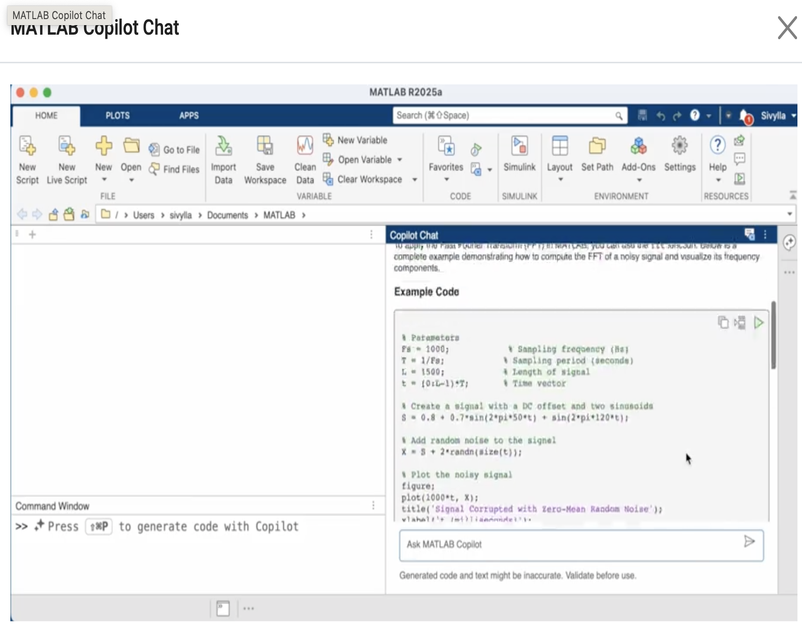
Task: Click the Redo arrow in toolstrip
Action: pos(677,116)
